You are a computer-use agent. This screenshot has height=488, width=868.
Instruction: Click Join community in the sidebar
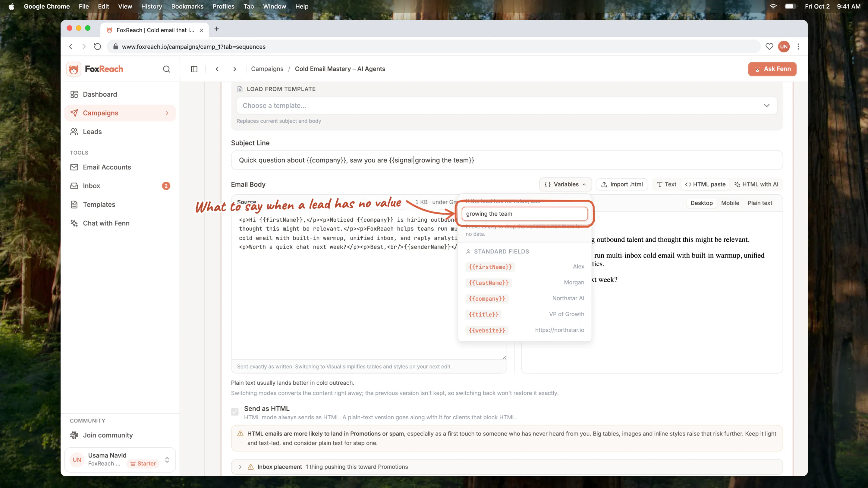point(120,435)
